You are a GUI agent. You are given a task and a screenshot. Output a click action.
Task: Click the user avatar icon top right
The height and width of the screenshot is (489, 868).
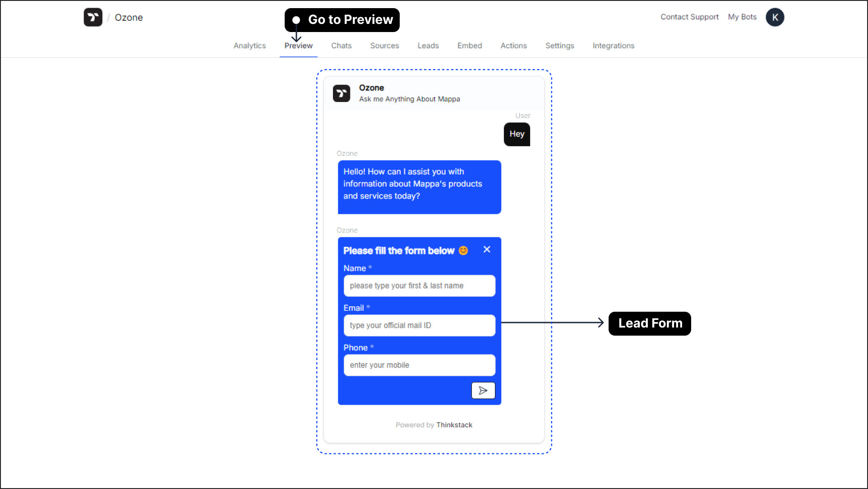[775, 17]
